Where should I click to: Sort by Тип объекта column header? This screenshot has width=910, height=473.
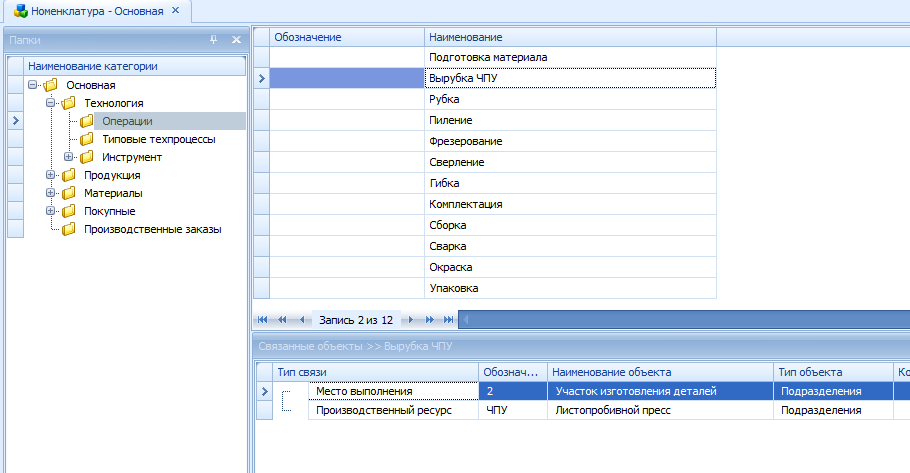click(x=833, y=372)
